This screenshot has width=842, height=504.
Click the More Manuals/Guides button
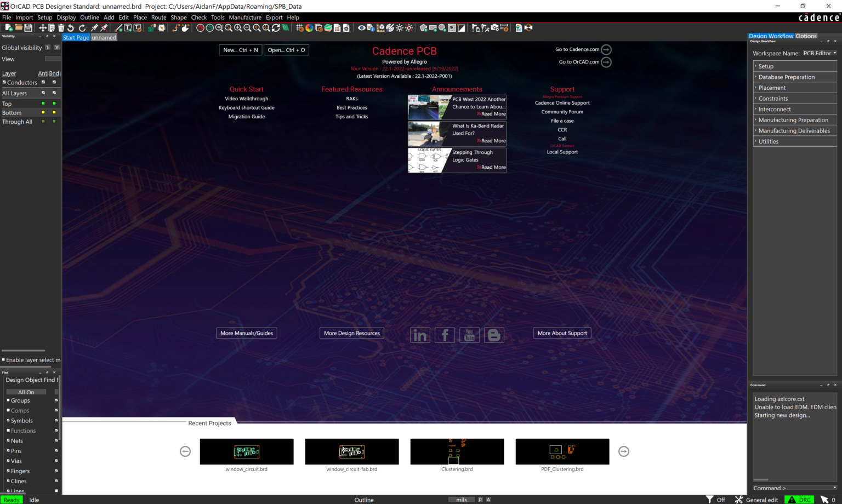point(247,333)
